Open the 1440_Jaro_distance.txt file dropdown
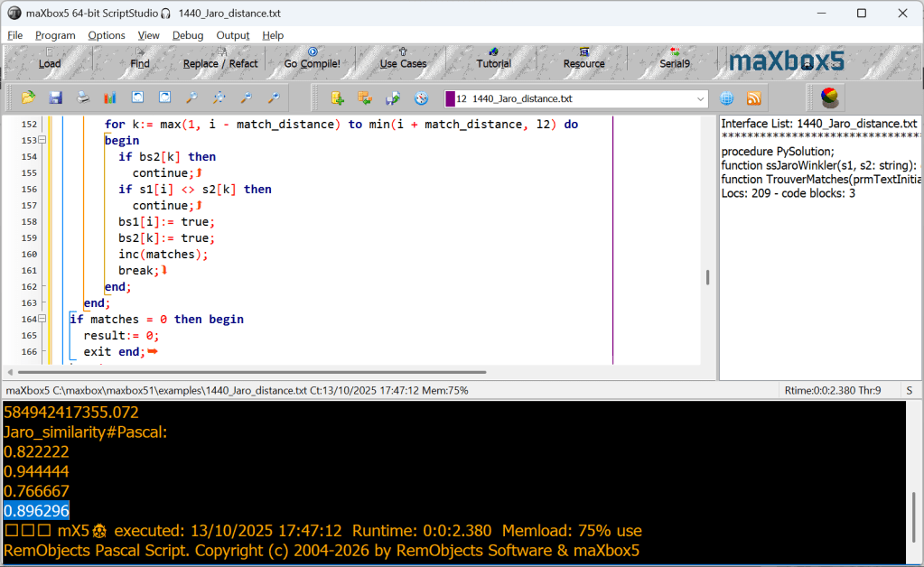924x567 pixels. [701, 99]
